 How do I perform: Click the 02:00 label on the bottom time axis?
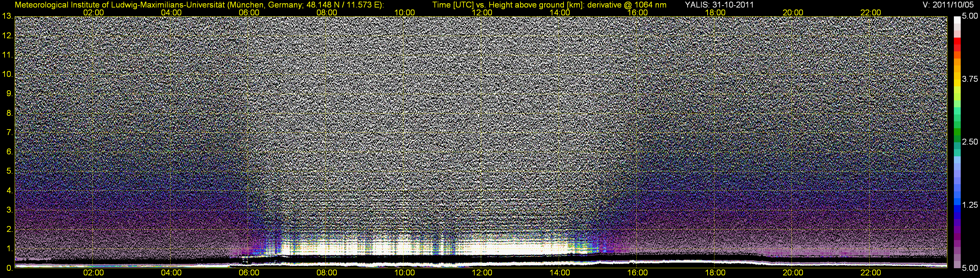coord(93,273)
